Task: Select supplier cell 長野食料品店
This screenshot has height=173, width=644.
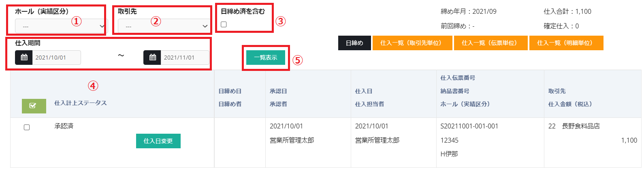Action: (580, 126)
